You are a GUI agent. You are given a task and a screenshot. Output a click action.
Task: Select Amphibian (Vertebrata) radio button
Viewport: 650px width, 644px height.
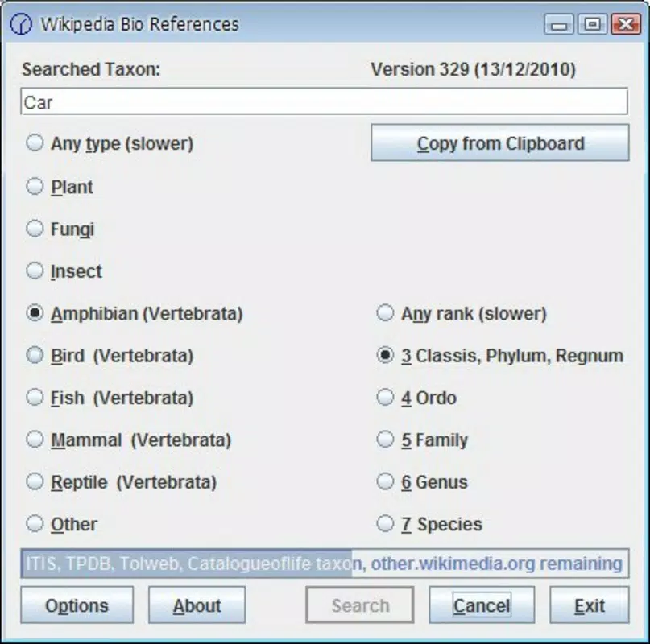134,313
